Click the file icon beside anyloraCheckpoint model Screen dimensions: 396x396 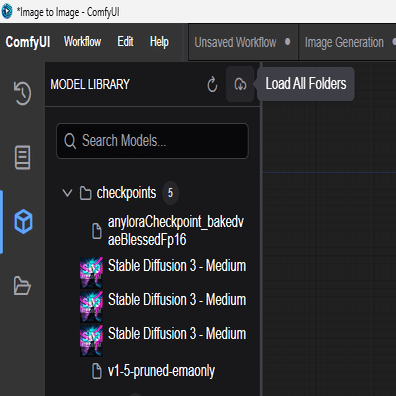[97, 231]
